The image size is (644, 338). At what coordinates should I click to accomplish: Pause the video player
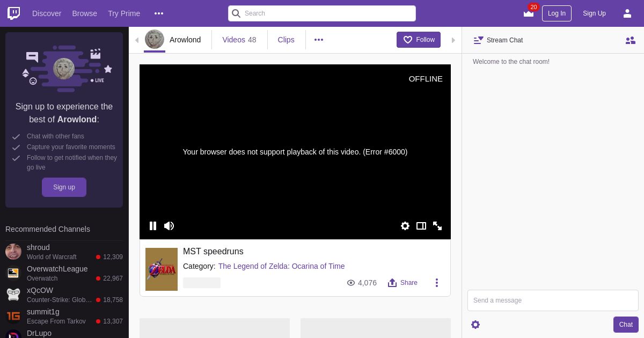[x=153, y=226]
